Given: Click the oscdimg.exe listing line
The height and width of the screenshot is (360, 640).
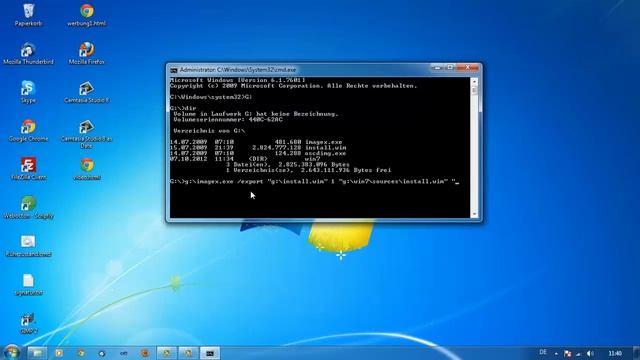Looking at the screenshot, I should pyautogui.click(x=258, y=153).
